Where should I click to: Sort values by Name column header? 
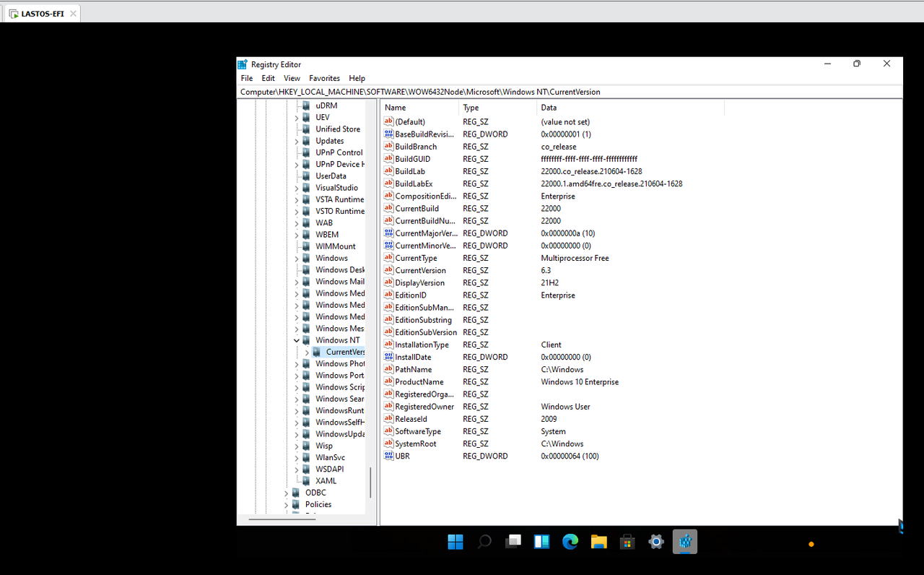[x=419, y=108]
